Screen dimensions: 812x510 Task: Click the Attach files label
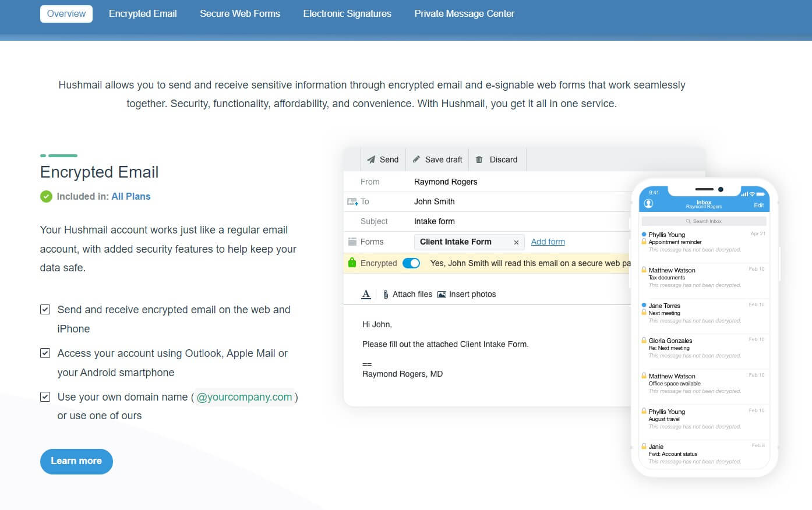(412, 295)
